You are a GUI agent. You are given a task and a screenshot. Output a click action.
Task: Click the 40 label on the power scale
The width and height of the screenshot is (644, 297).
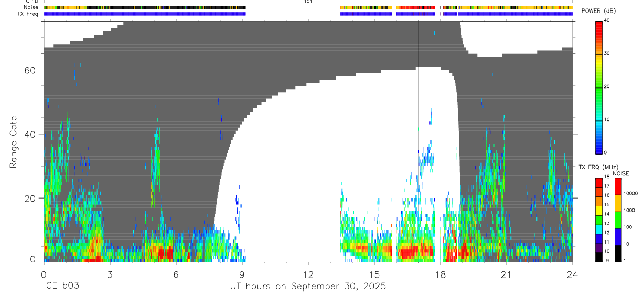607,20
